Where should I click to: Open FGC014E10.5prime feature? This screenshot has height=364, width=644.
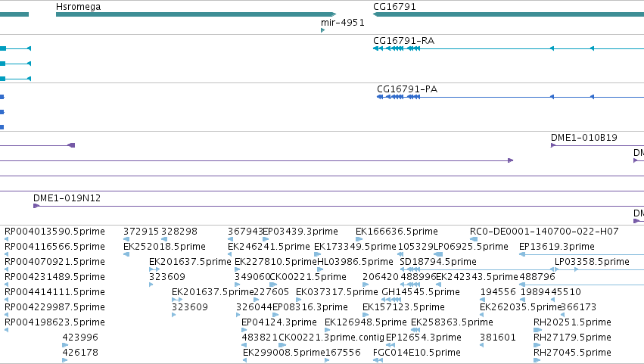pyautogui.click(x=416, y=353)
